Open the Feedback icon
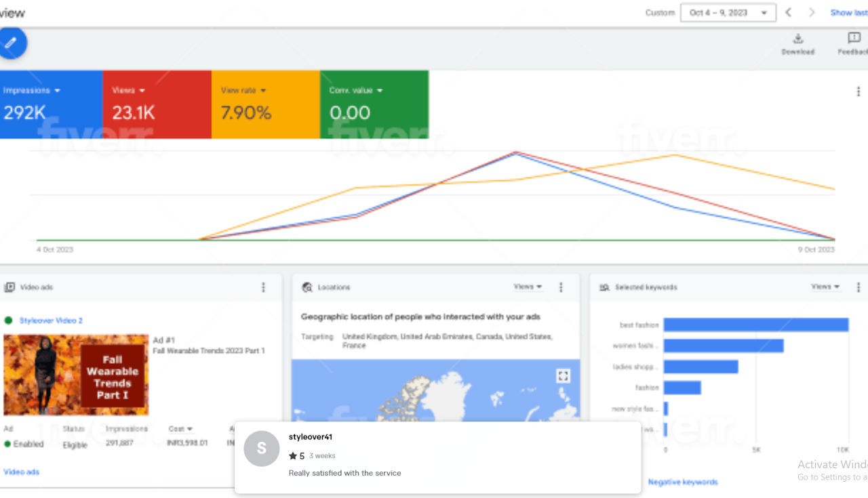Screen dimensions: 868x498 (x=854, y=39)
